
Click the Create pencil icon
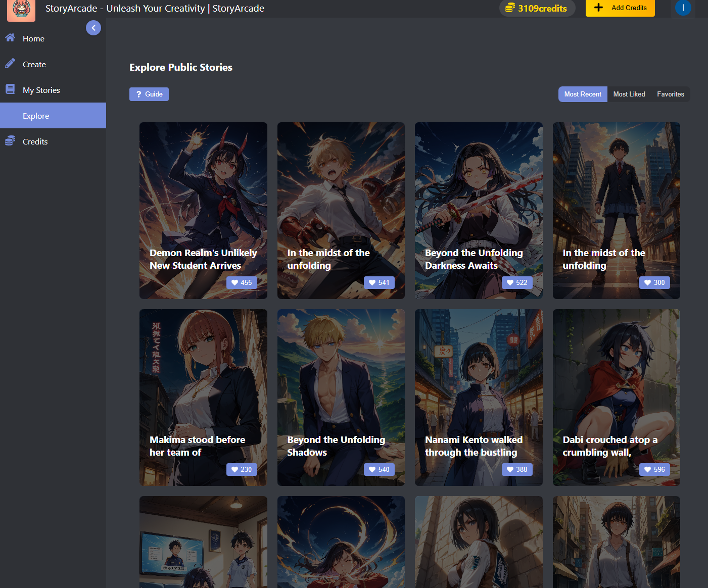(x=10, y=64)
